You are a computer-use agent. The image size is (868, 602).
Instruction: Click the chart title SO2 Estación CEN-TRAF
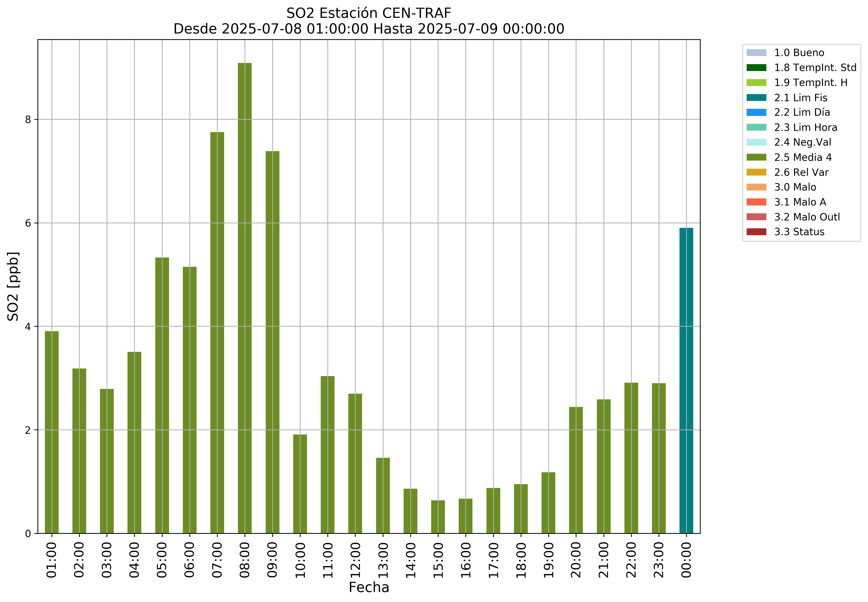[369, 13]
